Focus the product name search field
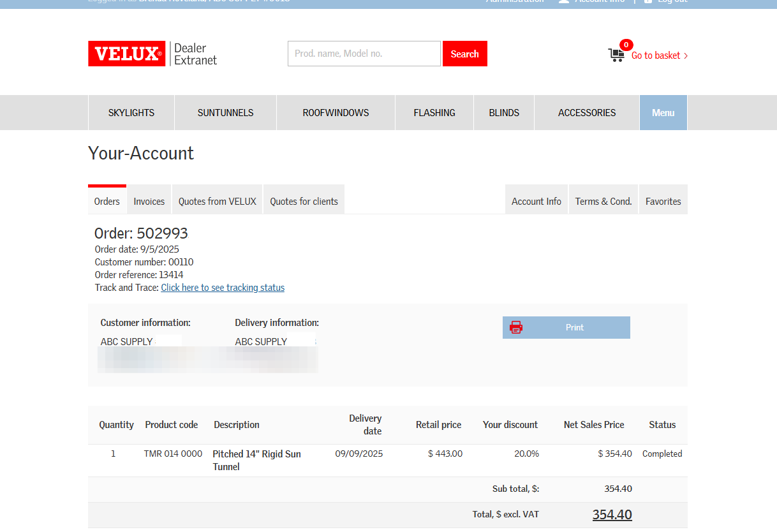 click(x=364, y=54)
